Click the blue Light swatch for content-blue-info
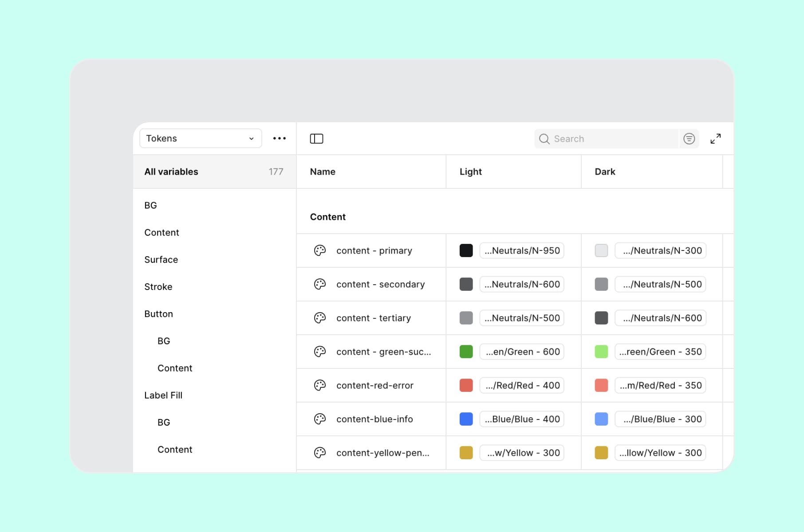 click(466, 419)
